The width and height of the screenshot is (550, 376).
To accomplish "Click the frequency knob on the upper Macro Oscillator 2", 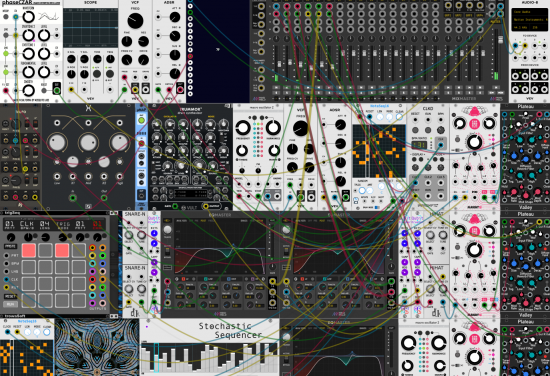I will [x=242, y=128].
